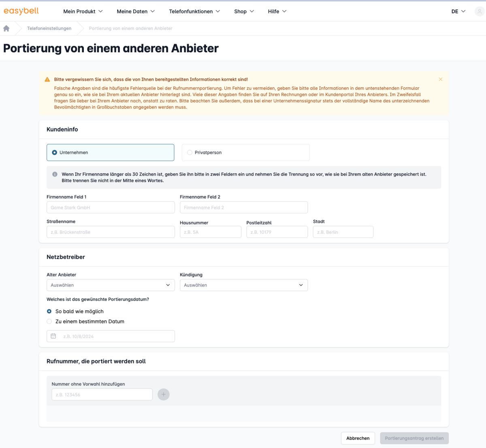The height and width of the screenshot is (448, 486).
Task: Click the plus icon to add number
Action: point(164,395)
